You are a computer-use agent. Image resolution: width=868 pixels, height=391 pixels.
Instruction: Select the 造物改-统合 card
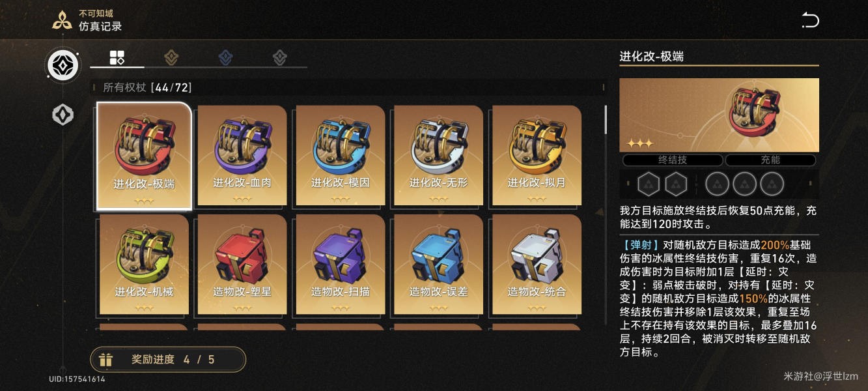(537, 265)
